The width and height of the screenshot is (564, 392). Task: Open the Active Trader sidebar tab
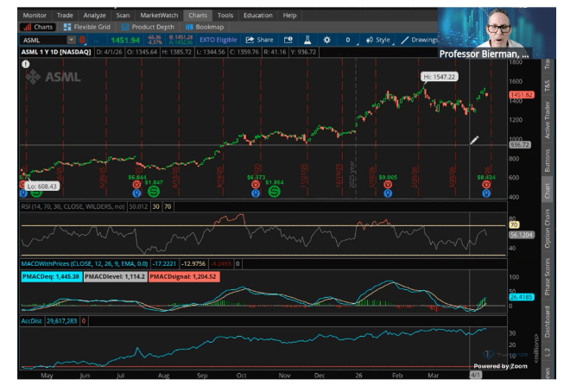tap(547, 120)
